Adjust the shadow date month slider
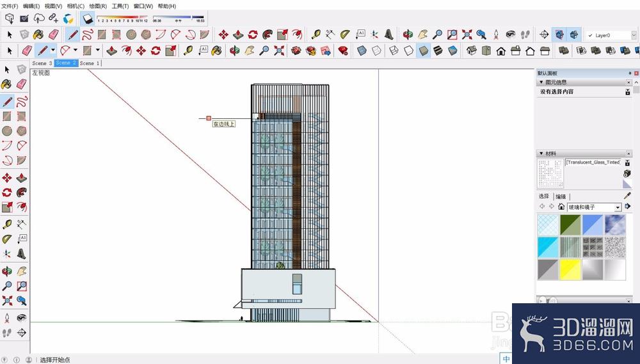The width and height of the screenshot is (640, 364). 122,17
